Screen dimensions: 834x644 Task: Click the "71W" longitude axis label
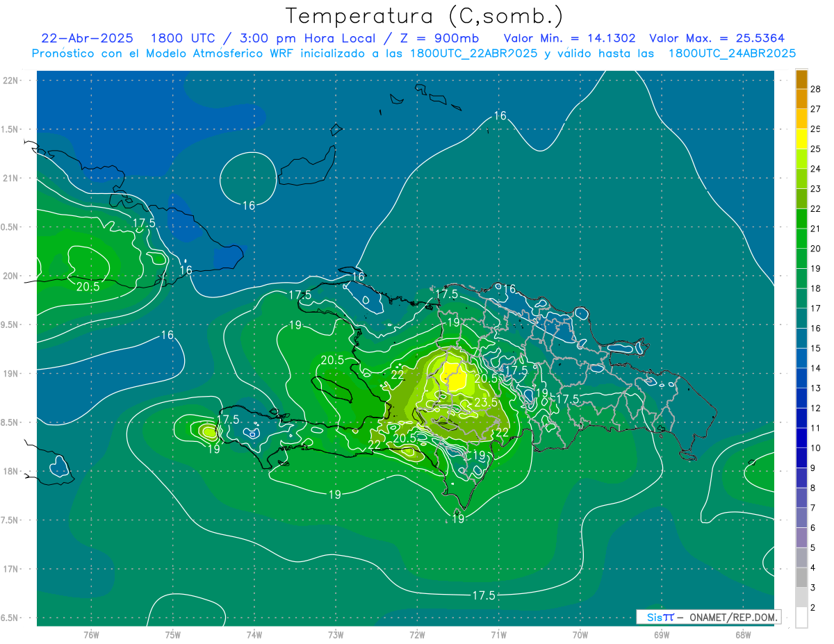pos(498,635)
